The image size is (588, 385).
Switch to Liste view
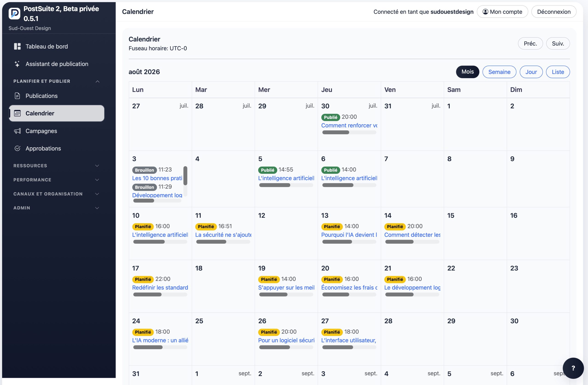coord(558,72)
